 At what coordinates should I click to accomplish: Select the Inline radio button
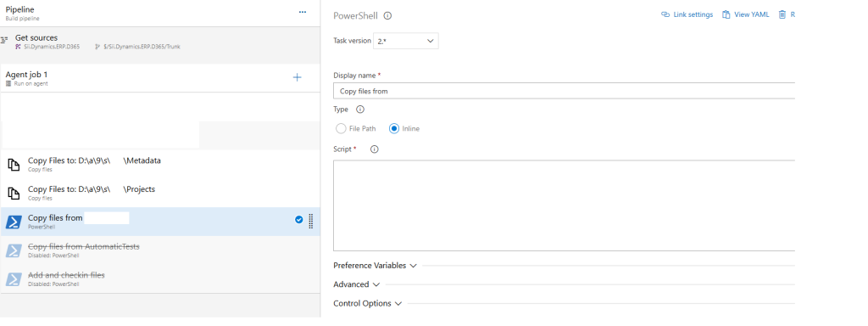394,129
